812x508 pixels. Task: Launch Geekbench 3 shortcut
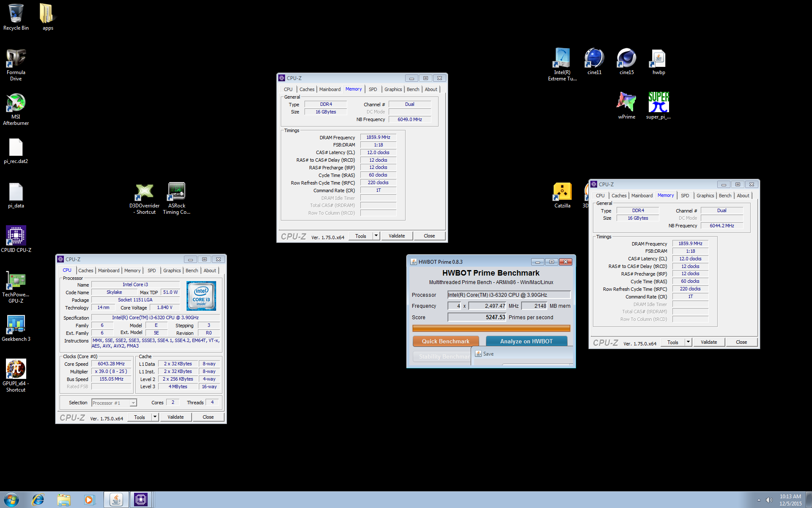16,328
